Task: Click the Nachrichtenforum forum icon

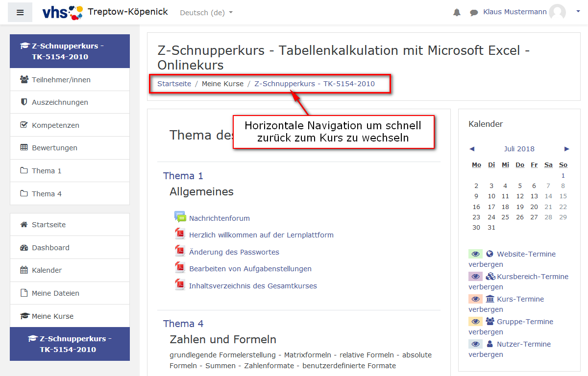Action: pyautogui.click(x=180, y=217)
